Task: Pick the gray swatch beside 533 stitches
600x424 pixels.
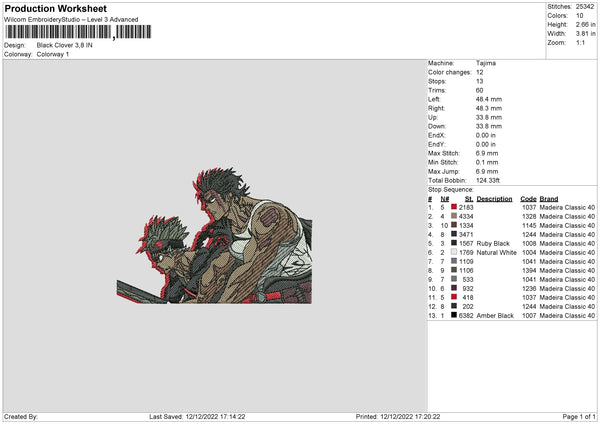Action: [454, 279]
